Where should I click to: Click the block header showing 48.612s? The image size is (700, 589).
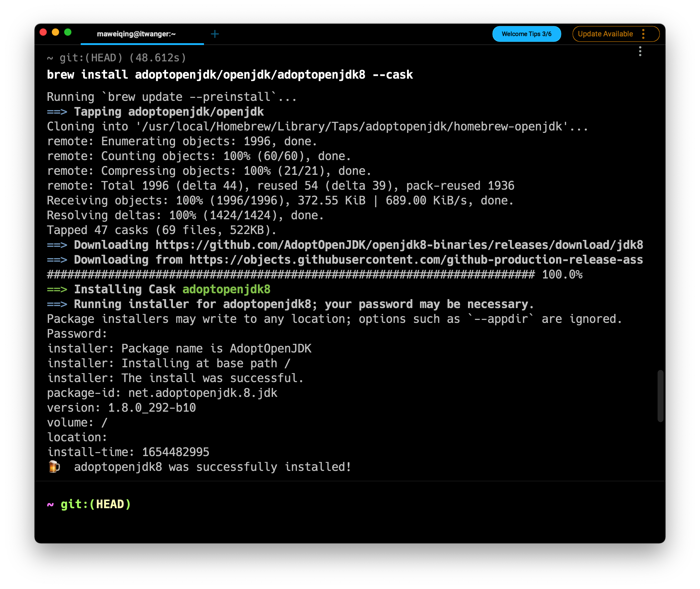(116, 58)
